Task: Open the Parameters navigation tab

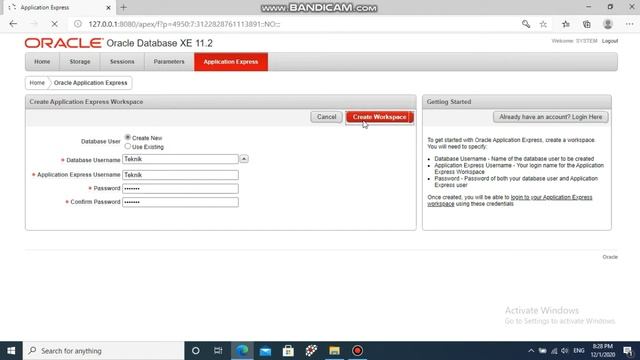Action: coord(169,62)
